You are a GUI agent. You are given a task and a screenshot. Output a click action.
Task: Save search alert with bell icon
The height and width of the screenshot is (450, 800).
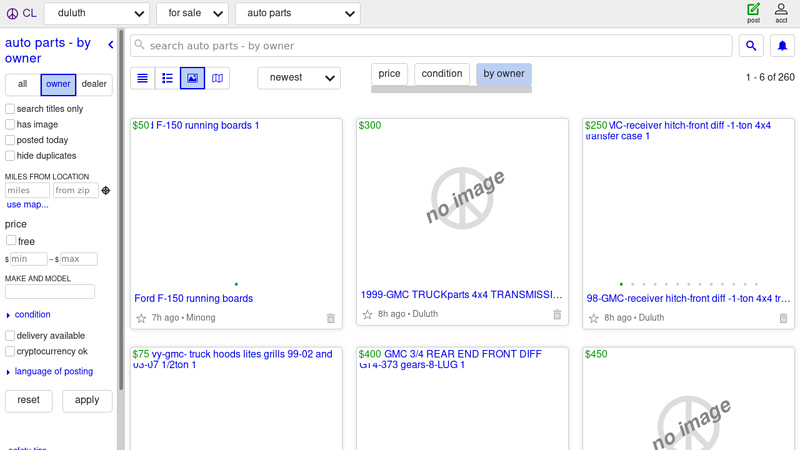click(782, 46)
